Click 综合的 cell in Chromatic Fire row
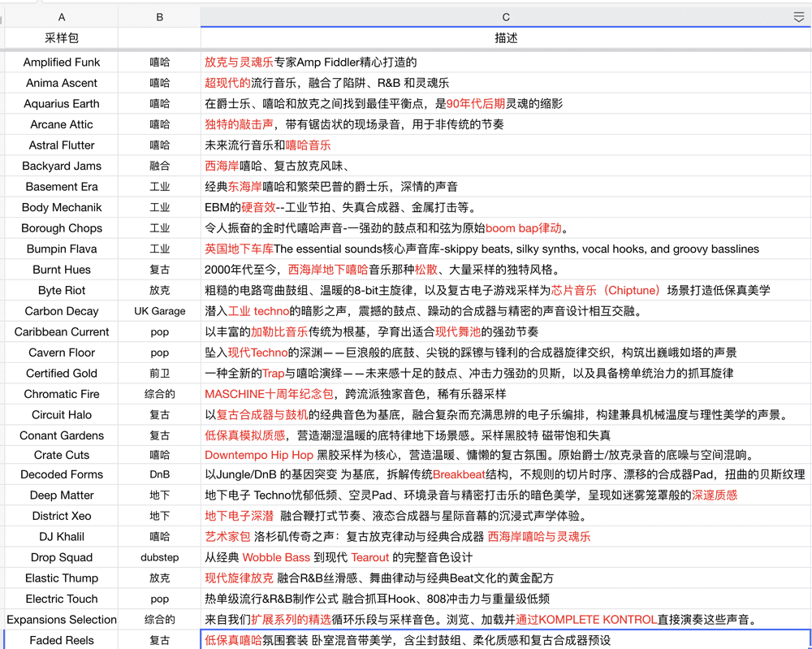812x649 pixels. point(159,394)
